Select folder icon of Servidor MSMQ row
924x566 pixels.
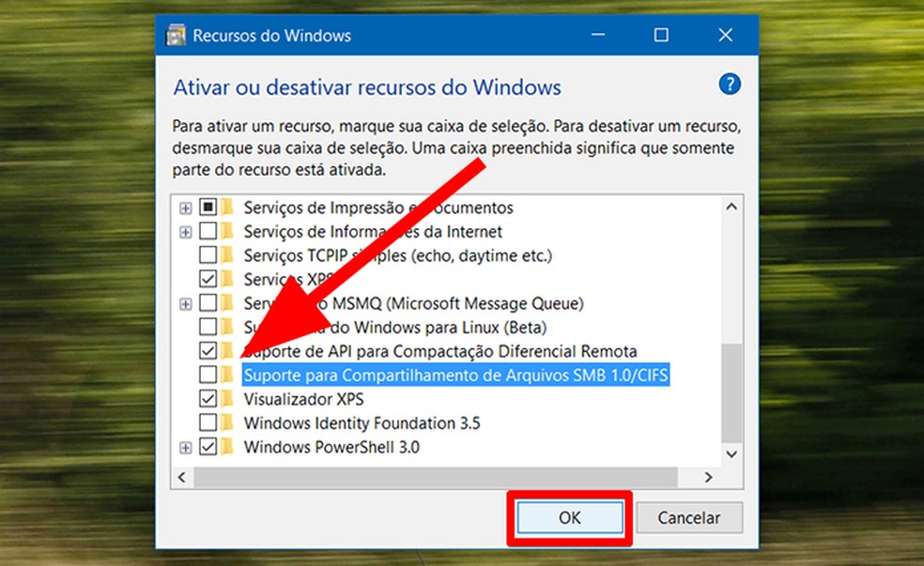coord(227,303)
